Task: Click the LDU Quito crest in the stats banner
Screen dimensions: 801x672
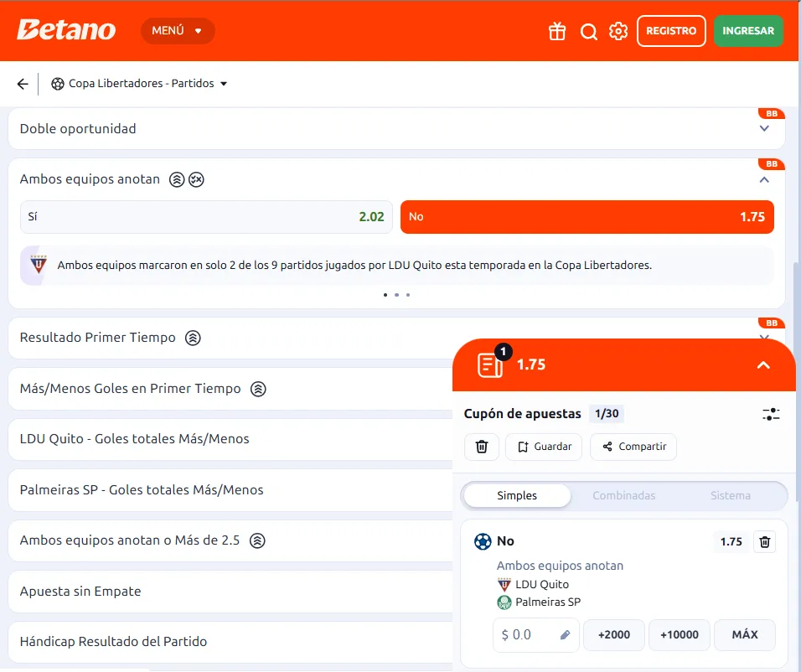Action: [38, 265]
